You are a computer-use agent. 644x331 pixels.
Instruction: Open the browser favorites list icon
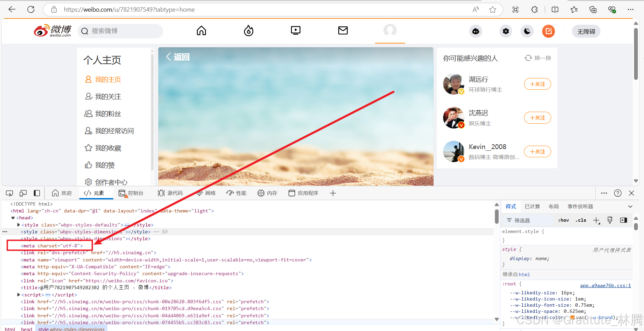pyautogui.click(x=574, y=10)
